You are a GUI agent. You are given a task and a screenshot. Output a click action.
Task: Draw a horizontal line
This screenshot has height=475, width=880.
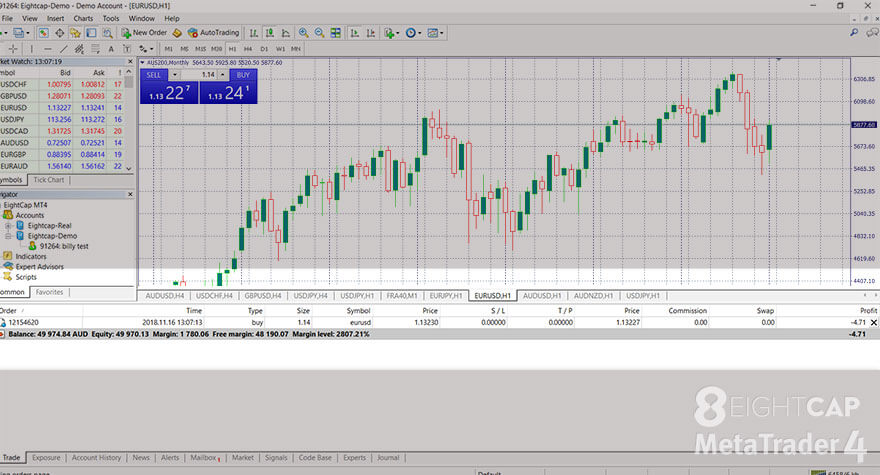coord(48,49)
